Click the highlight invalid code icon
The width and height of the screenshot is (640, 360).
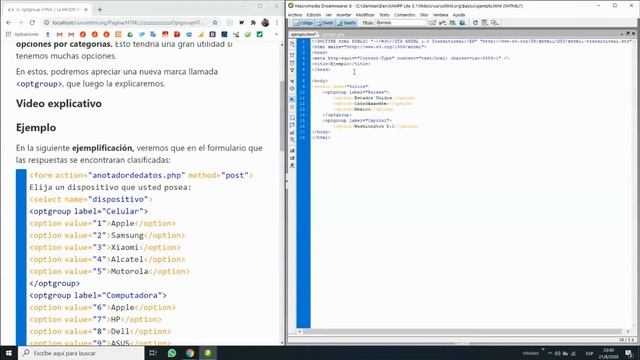click(x=292, y=107)
